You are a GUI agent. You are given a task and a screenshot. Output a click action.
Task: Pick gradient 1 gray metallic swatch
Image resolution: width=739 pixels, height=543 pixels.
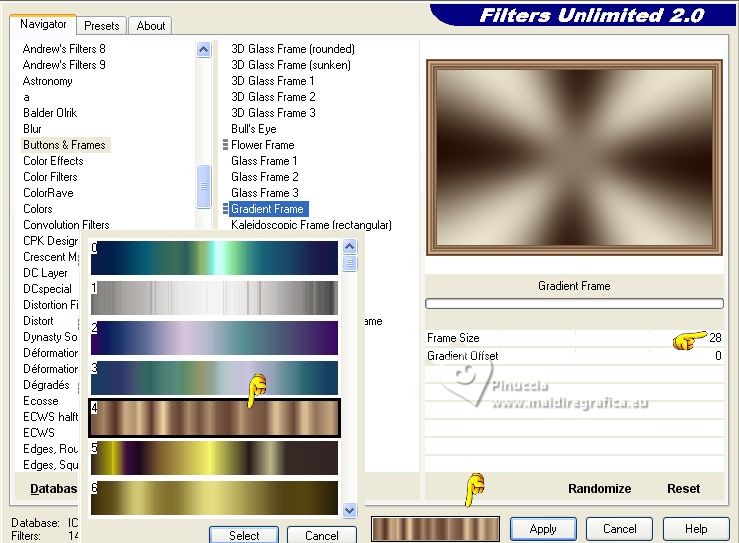pos(214,298)
